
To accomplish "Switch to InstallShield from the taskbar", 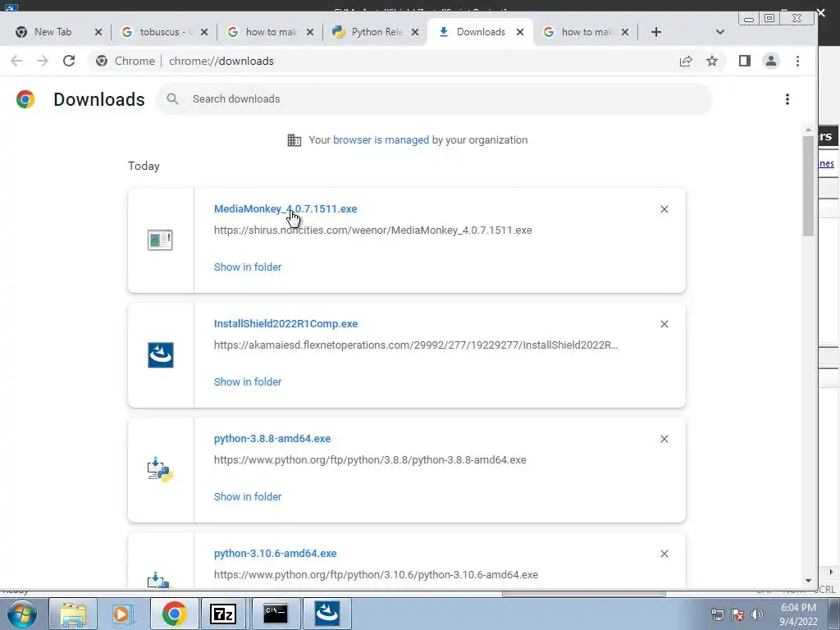I will (326, 614).
